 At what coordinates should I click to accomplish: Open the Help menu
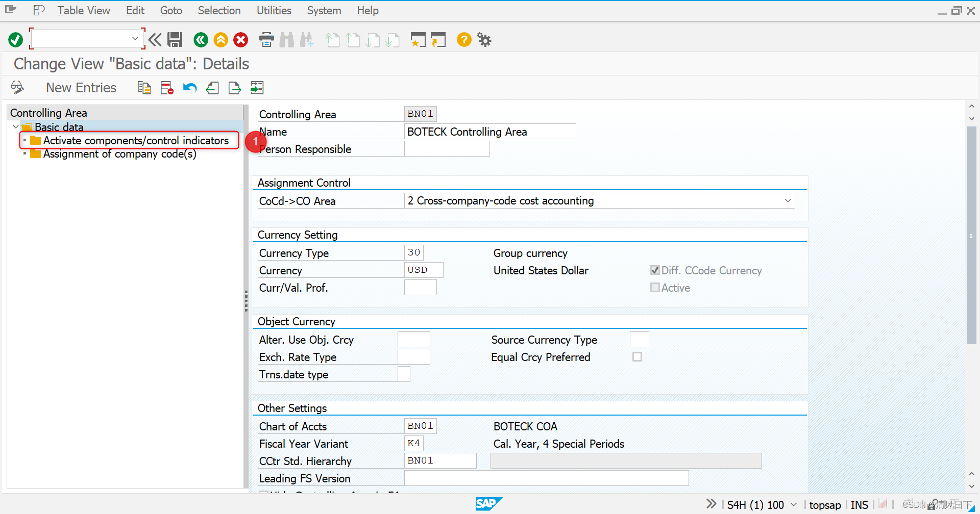tap(367, 11)
